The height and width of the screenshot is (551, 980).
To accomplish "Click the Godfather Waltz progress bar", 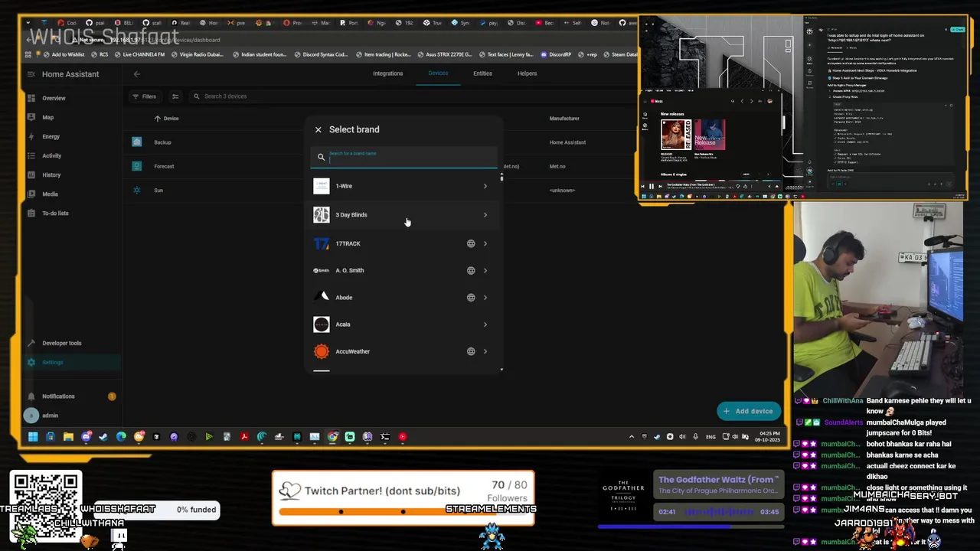I will pyautogui.click(x=690, y=527).
